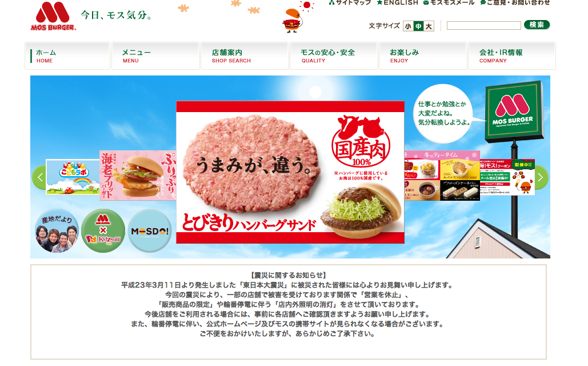Open the メニュー MENU tab

pyautogui.click(x=155, y=55)
